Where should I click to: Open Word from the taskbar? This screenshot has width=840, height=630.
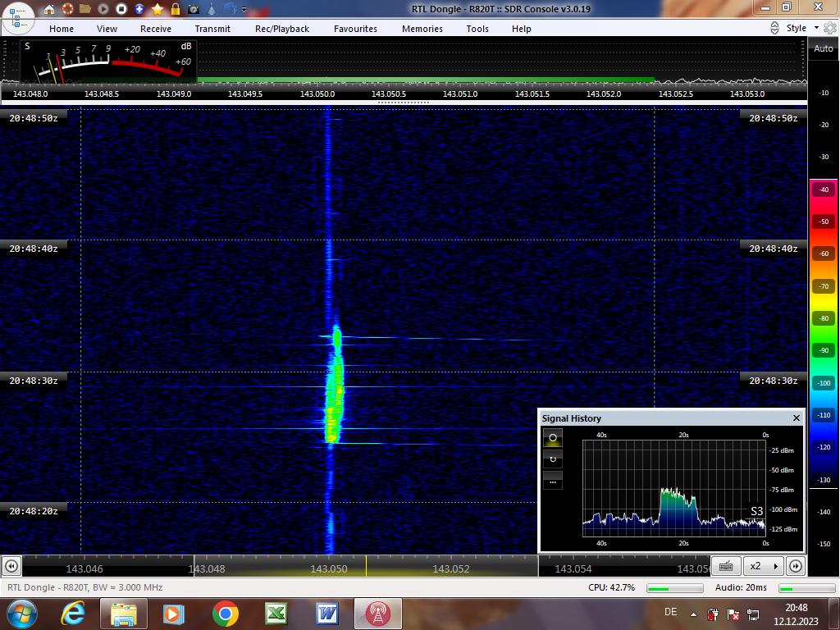[326, 614]
